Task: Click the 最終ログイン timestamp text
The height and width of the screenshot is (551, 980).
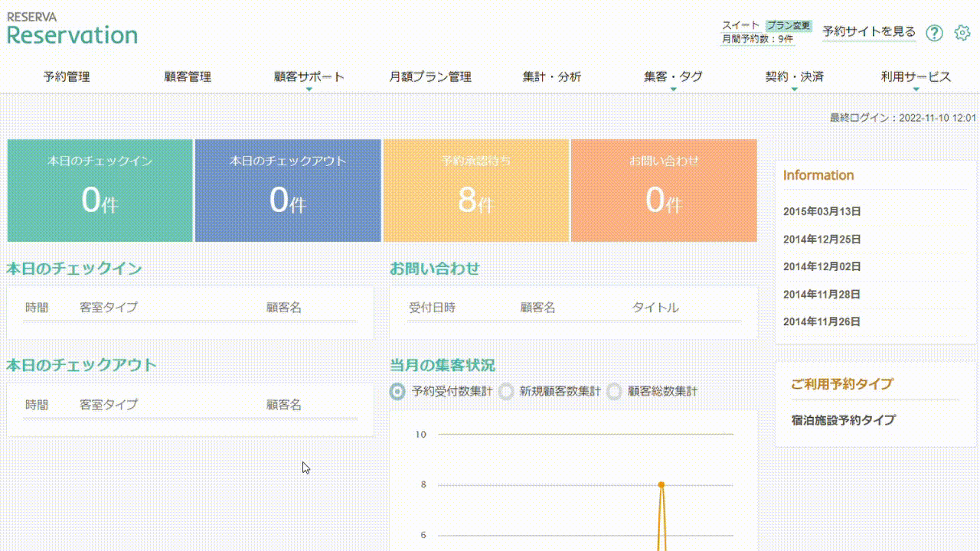Action: (903, 118)
